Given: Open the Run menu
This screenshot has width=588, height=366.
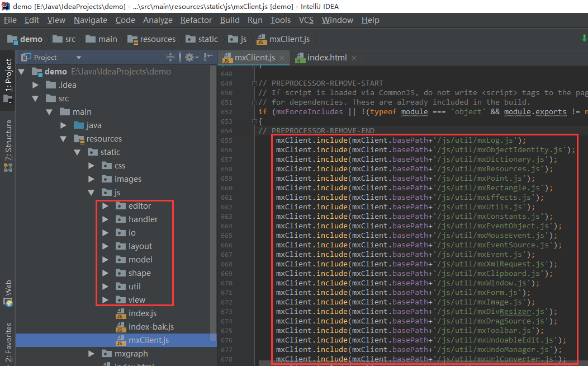Looking at the screenshot, I should pos(255,20).
